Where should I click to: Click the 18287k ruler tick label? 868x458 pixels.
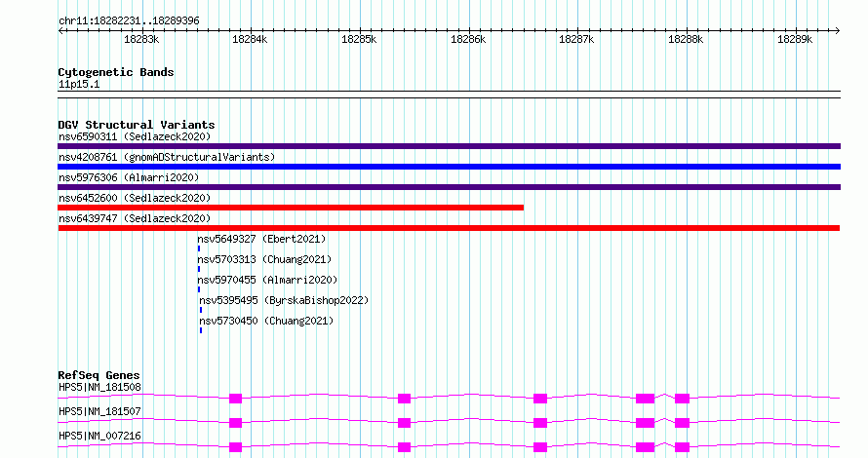click(576, 39)
